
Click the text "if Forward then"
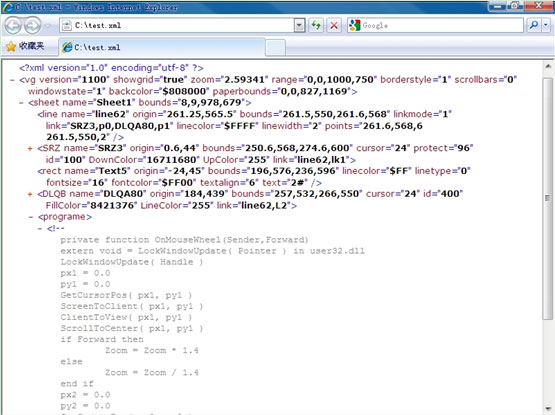coord(102,339)
